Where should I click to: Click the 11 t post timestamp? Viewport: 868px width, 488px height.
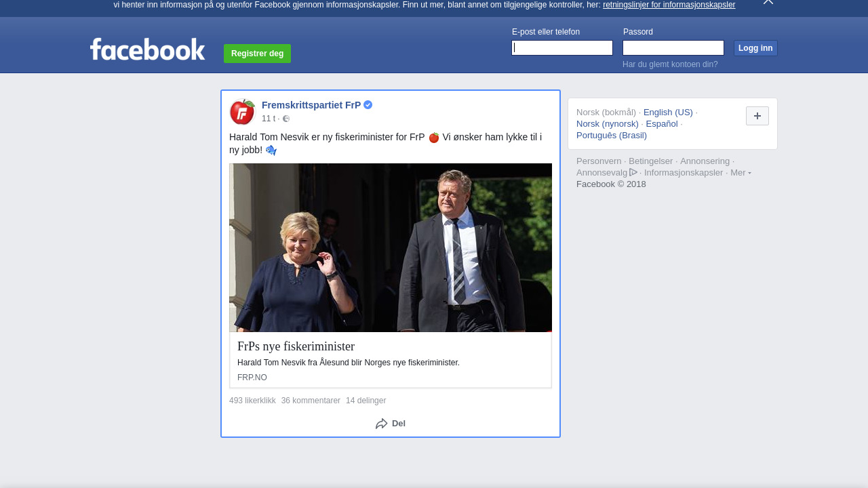click(269, 119)
